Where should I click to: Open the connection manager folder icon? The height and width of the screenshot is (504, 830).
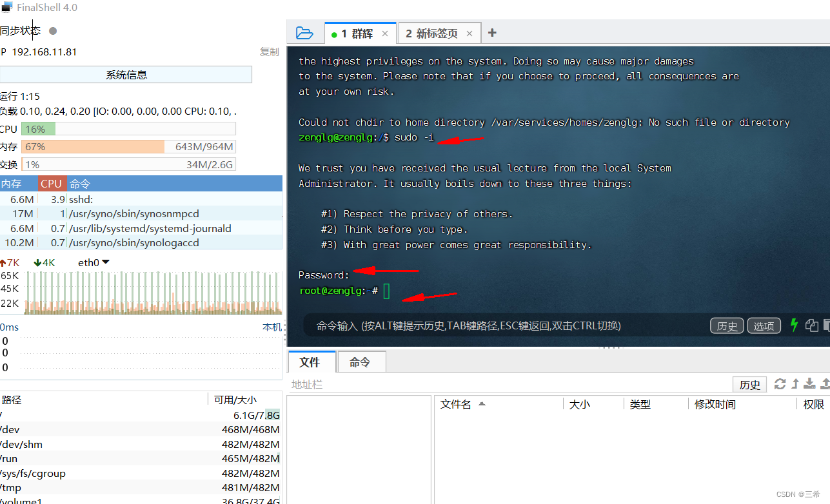304,32
